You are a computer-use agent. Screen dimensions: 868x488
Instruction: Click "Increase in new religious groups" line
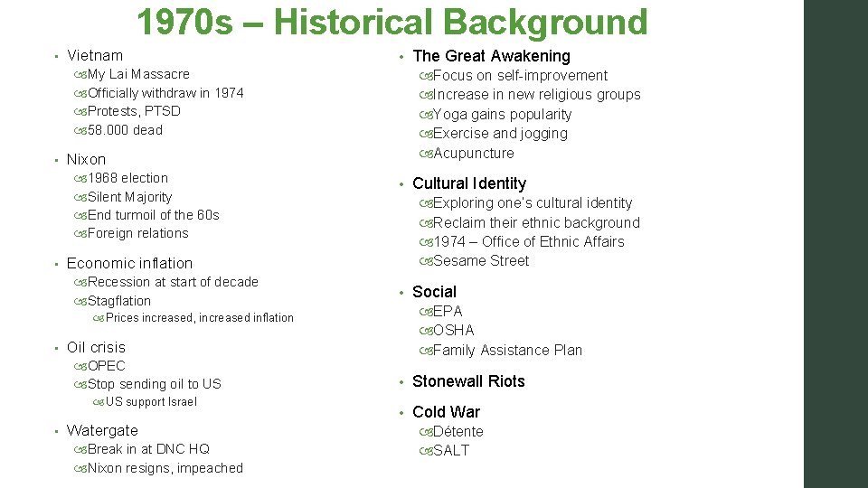[536, 95]
